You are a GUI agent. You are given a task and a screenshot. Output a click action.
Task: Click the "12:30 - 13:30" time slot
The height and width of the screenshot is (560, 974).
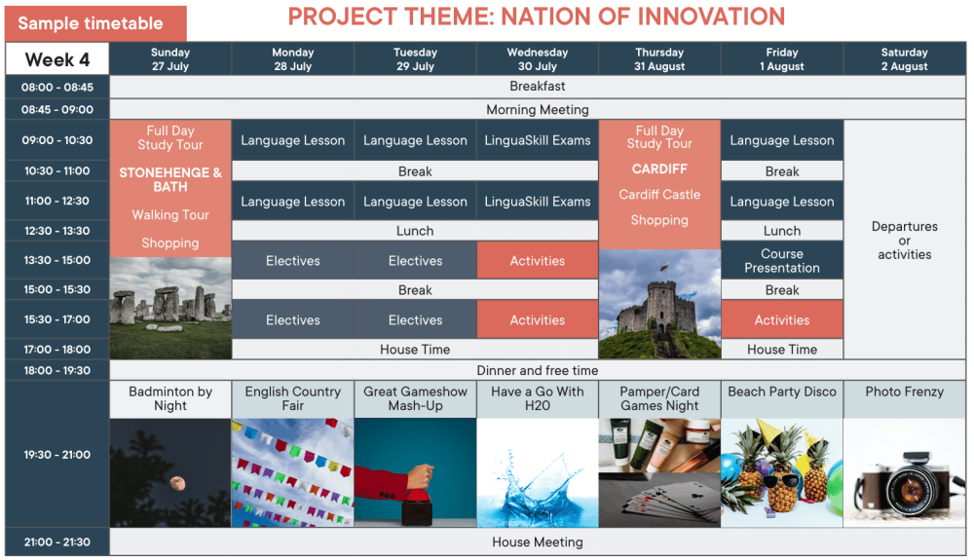(57, 231)
